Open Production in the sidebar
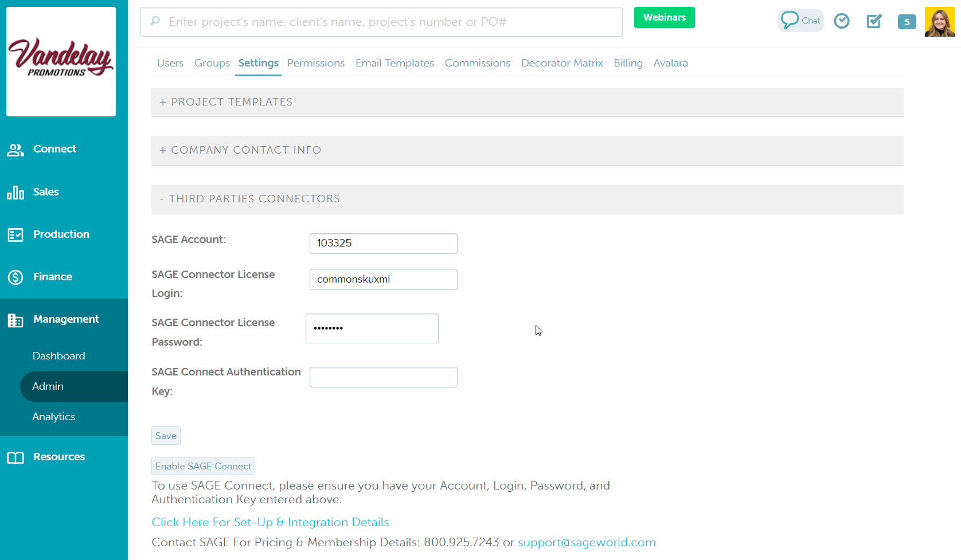961x560 pixels. pos(61,234)
